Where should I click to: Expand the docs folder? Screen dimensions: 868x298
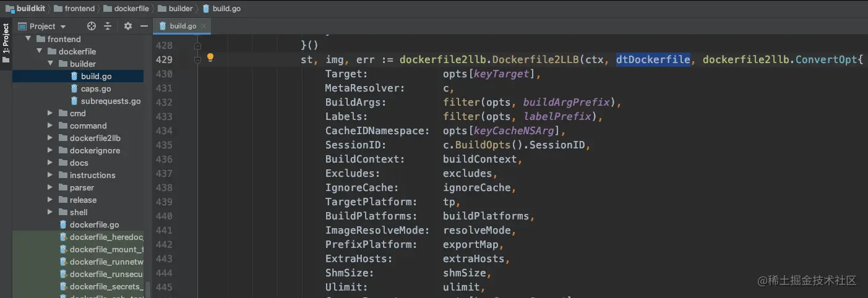click(50, 163)
